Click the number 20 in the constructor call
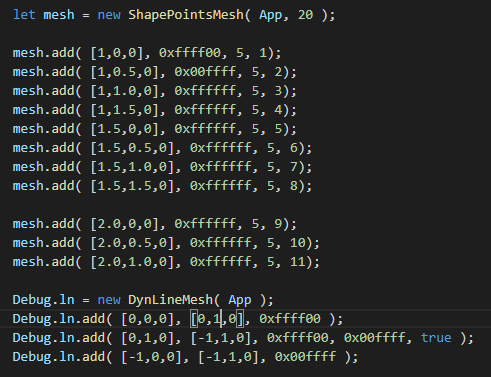 (305, 15)
